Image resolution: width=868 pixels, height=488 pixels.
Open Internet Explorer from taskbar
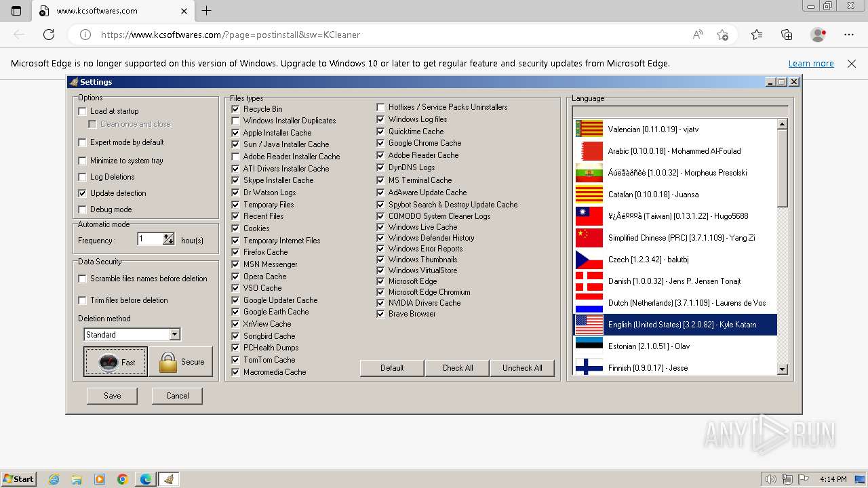[x=54, y=479]
